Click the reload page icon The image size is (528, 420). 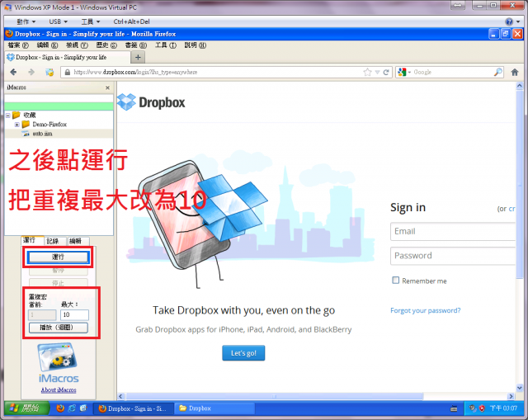(386, 72)
